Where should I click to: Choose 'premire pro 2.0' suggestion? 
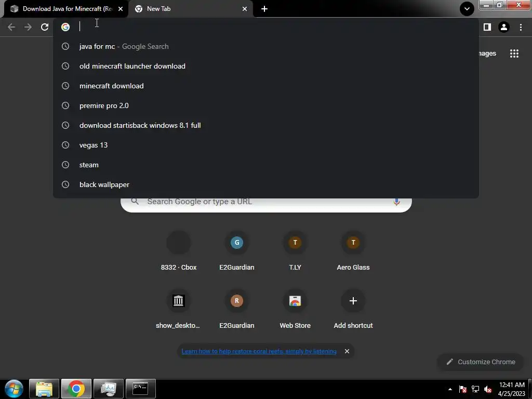[x=265, y=105]
